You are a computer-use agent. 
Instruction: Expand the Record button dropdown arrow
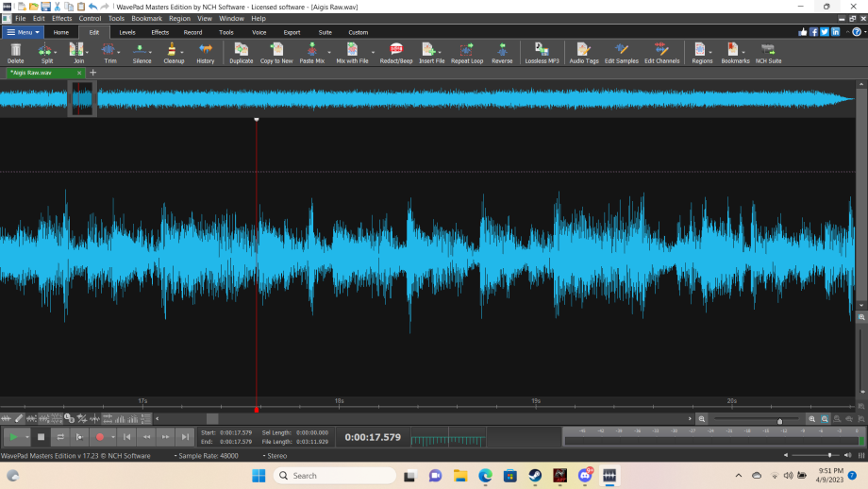[x=113, y=437]
